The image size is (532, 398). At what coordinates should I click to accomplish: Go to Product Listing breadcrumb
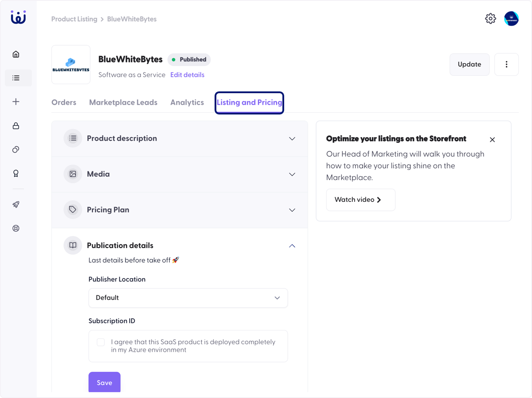point(74,19)
